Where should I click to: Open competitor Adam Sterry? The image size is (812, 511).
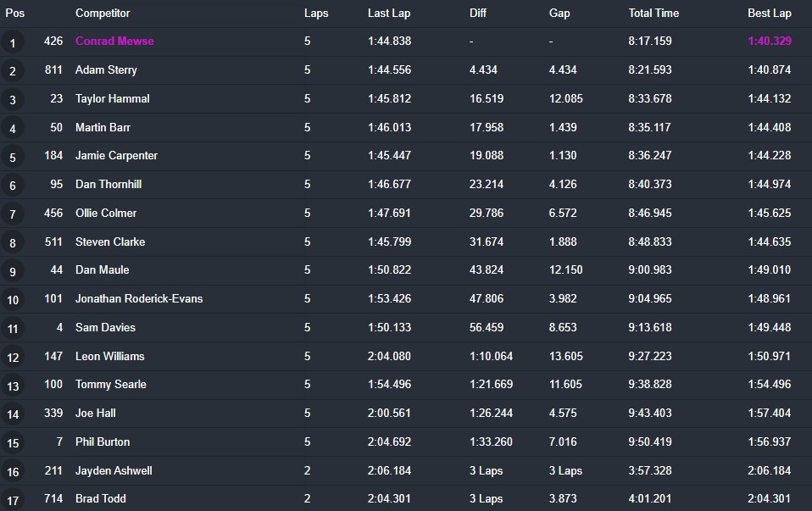point(106,70)
